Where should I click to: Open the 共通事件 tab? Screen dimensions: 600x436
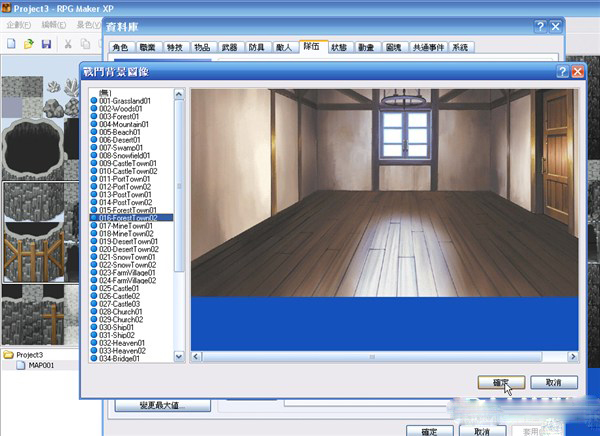pyautogui.click(x=428, y=47)
